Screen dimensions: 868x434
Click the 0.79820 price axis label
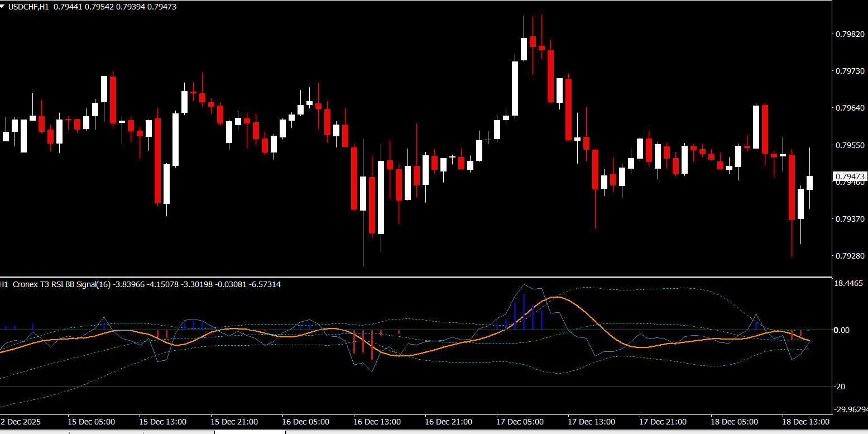850,34
